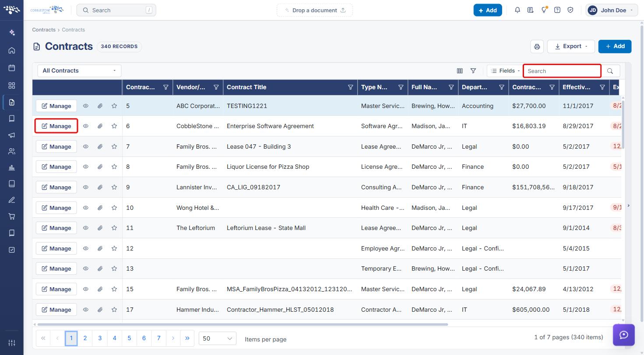Image resolution: width=644 pixels, height=355 pixels.
Task: Click the Drop a document area
Action: (315, 10)
